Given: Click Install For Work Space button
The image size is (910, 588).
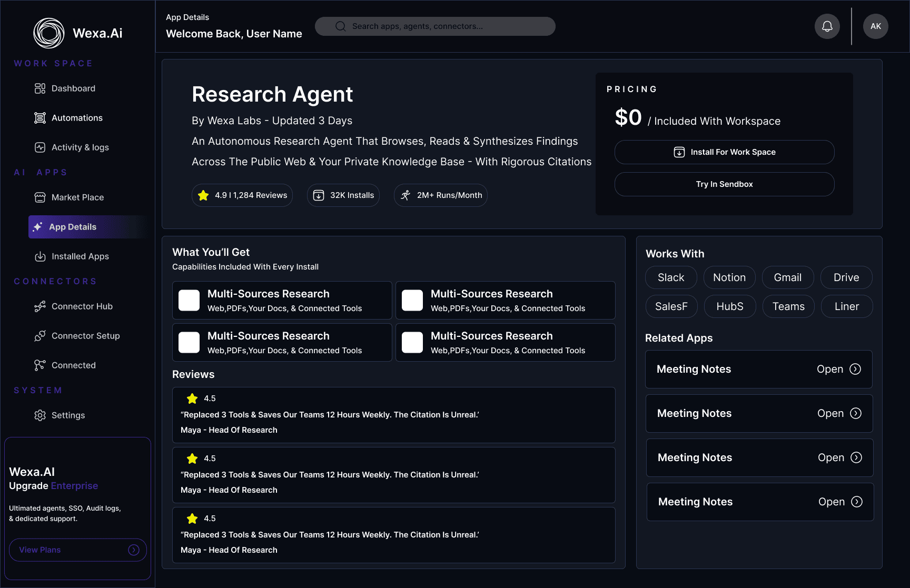Looking at the screenshot, I should tap(724, 152).
